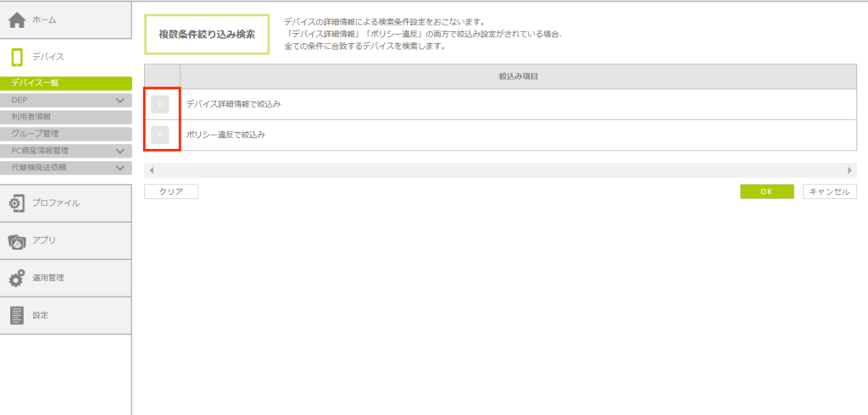Expand the DEP submenu chevron
Screen dimensions: 868x415
(x=120, y=100)
